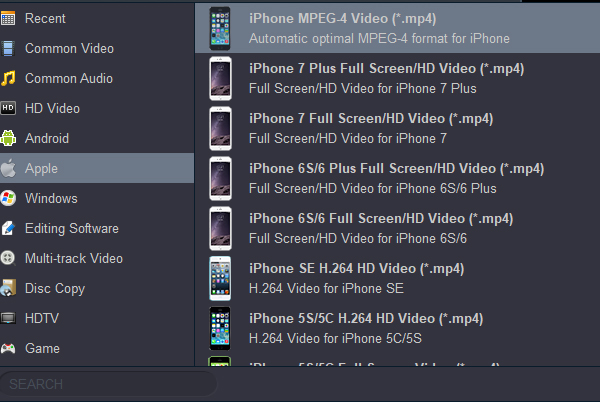Viewport: 600px width, 402px height.
Task: Click the HD Video icon
Action: point(9,108)
